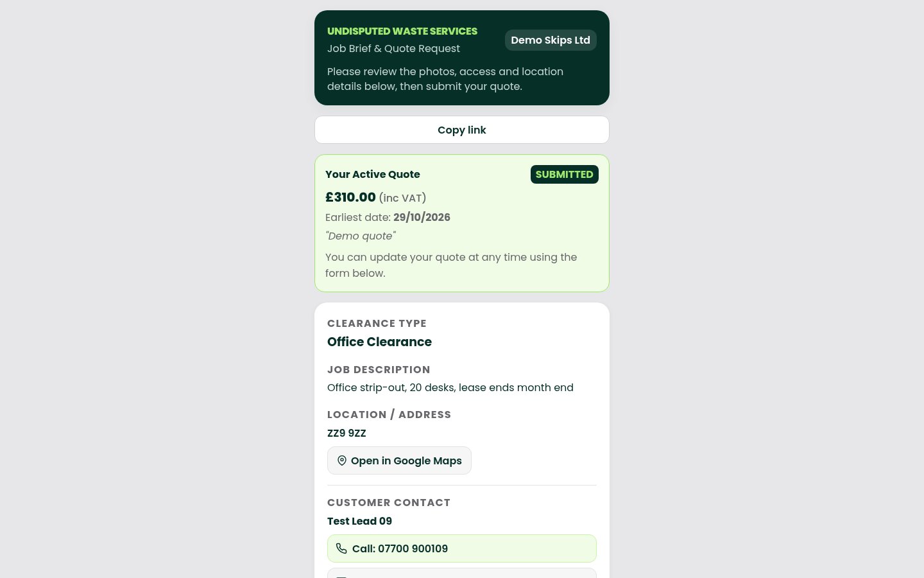Click the Your Active Quote title
The image size is (924, 578).
(373, 174)
